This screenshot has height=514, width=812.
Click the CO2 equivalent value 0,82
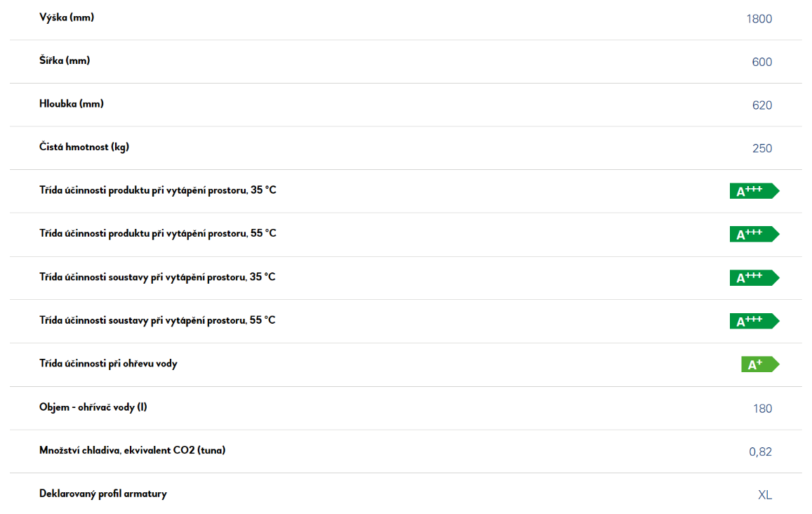click(x=760, y=452)
